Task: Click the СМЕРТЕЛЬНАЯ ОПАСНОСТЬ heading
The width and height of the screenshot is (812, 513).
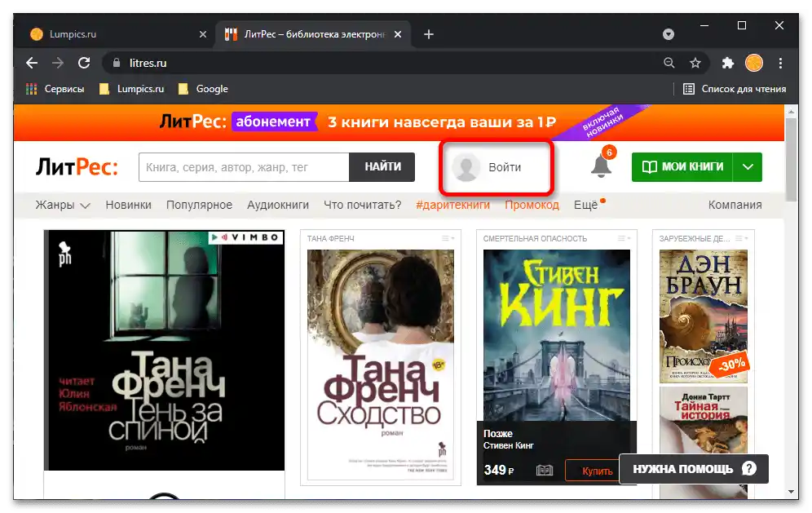Action: 535,239
